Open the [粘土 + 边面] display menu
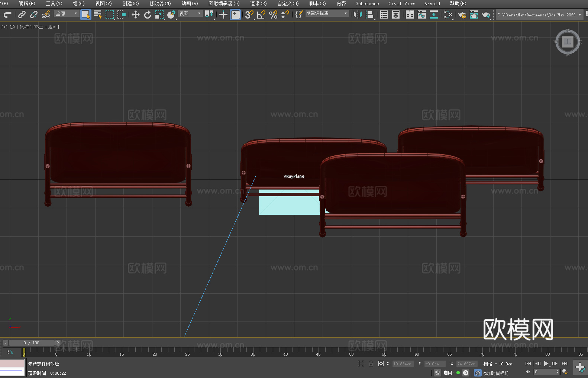 point(46,27)
